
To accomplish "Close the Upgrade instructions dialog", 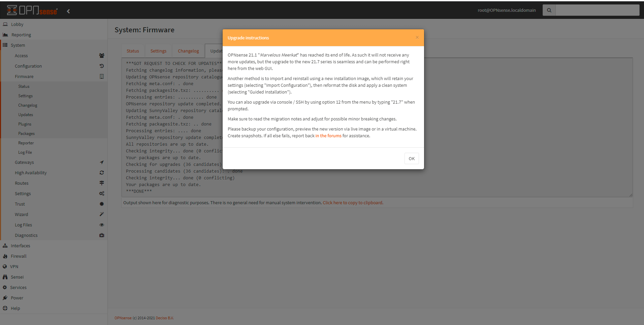I will tap(417, 37).
